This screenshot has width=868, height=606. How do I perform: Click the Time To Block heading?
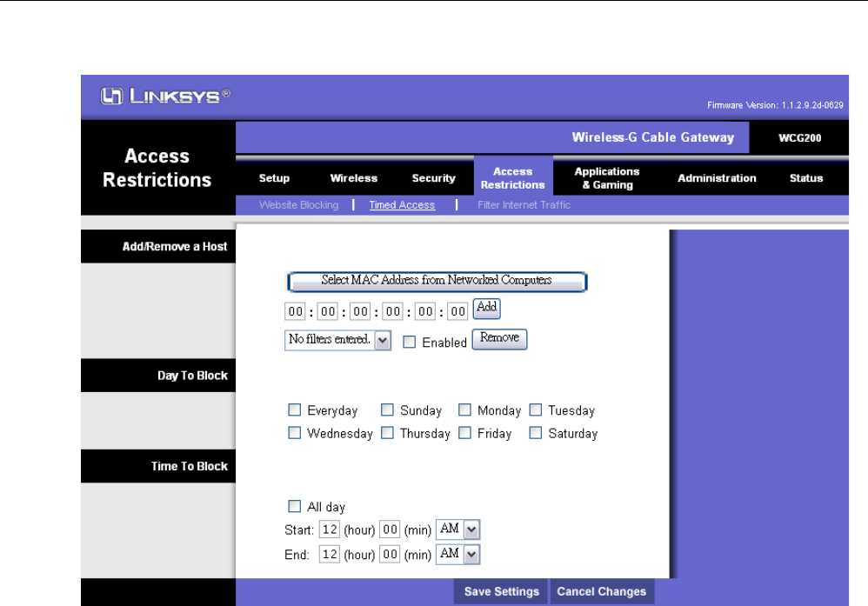[190, 466]
